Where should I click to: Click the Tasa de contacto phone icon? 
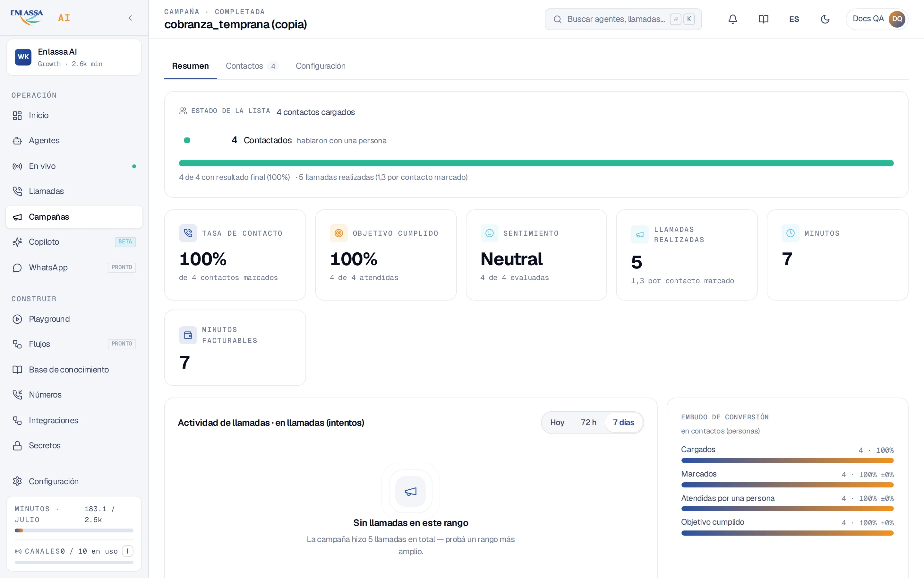click(x=188, y=233)
